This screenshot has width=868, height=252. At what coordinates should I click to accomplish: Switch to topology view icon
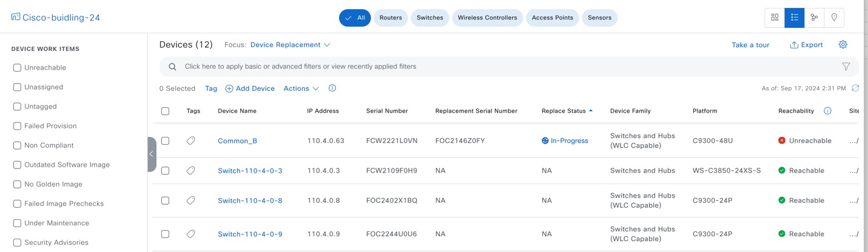point(814,18)
